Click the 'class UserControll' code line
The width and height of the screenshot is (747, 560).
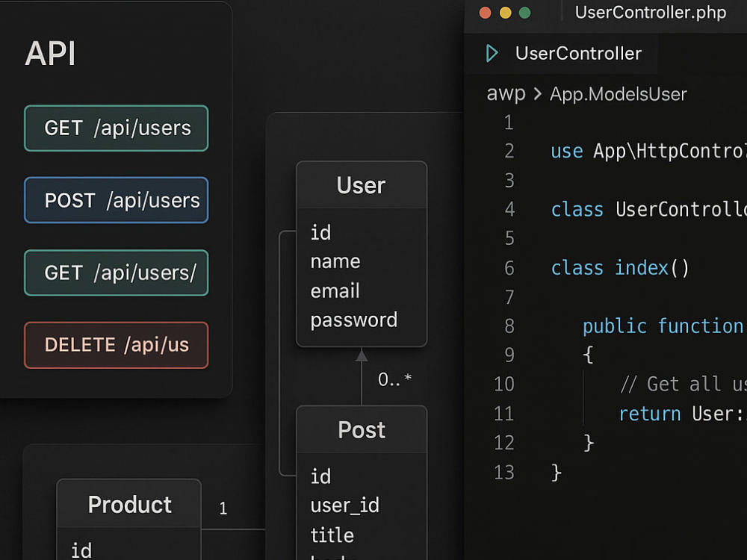tap(649, 210)
